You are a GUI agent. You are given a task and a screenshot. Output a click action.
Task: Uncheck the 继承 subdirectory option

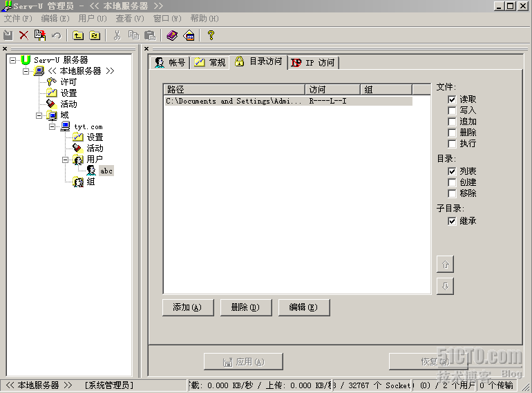tap(452, 221)
